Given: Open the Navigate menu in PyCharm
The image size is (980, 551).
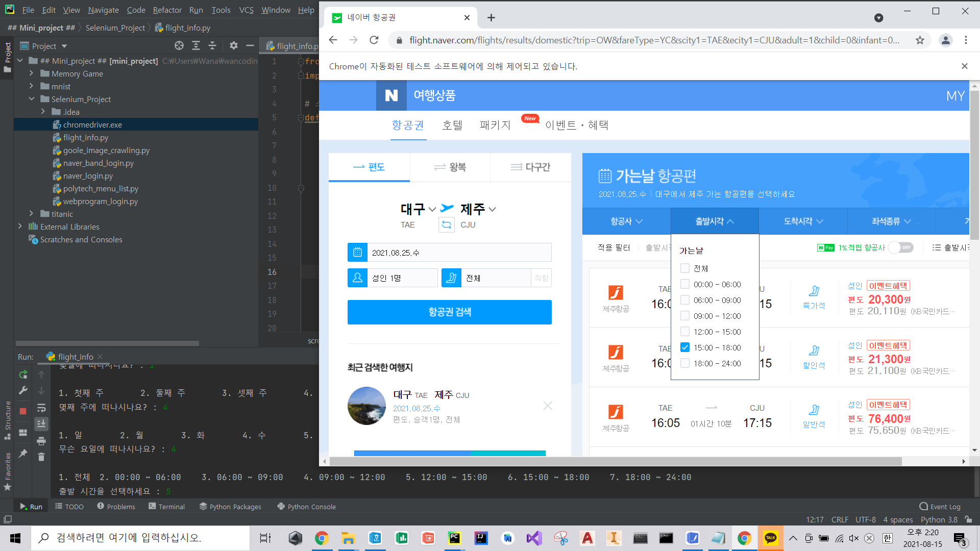Looking at the screenshot, I should coord(103,10).
